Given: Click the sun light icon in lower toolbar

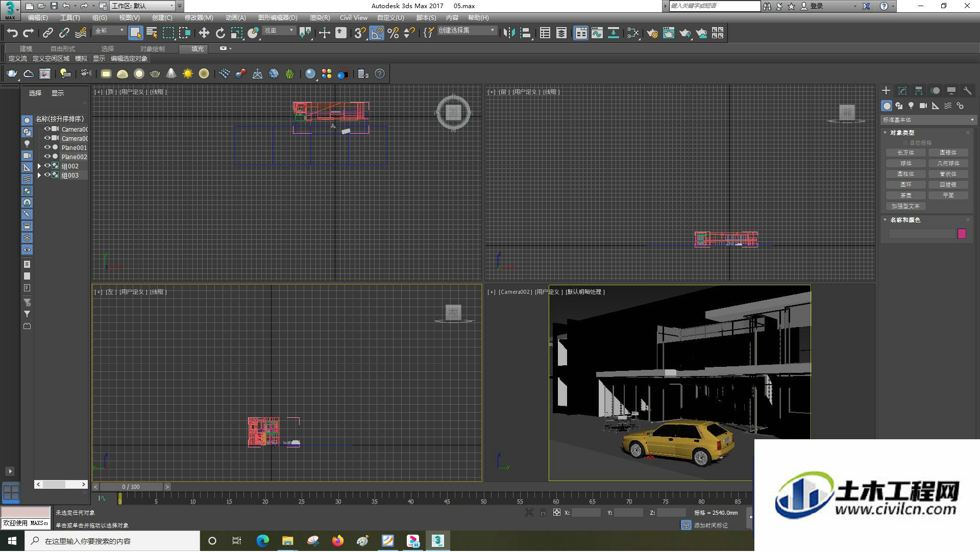Looking at the screenshot, I should tap(187, 74).
